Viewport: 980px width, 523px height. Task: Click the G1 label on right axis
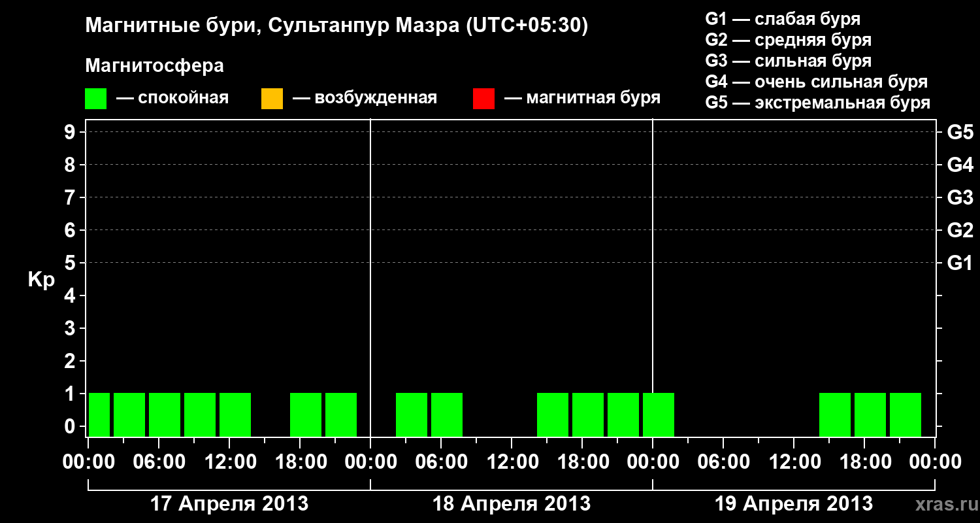tap(960, 263)
